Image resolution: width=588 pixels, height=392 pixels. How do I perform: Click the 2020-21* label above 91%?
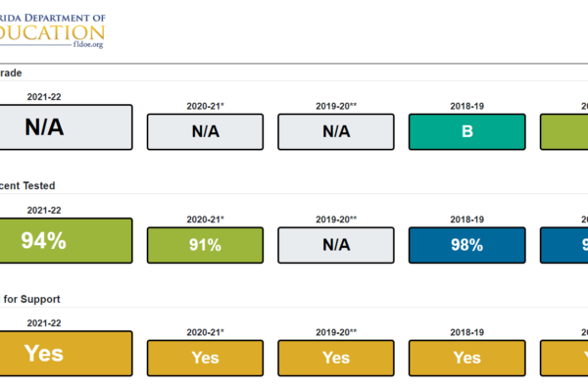pos(205,219)
